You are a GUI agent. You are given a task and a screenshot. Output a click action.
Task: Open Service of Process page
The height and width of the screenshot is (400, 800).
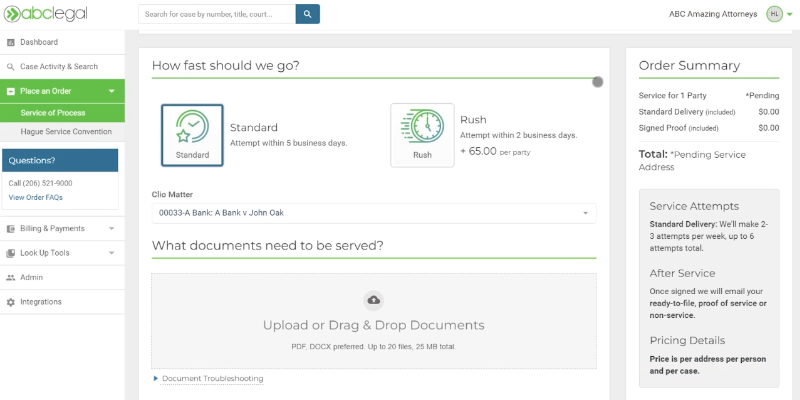[x=53, y=113]
